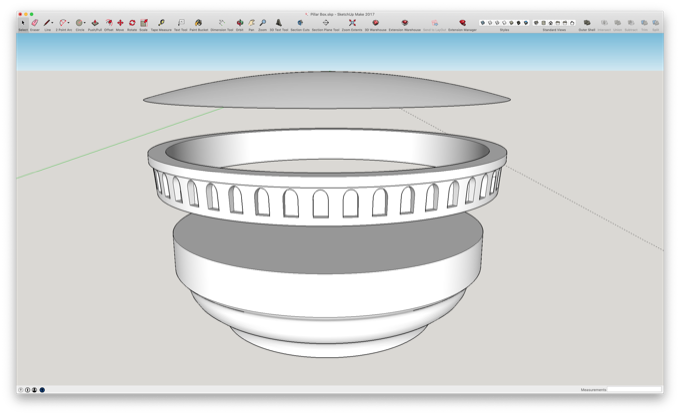Viewport: 680px width, 415px height.
Task: Expand the 2 Point Arc dropdown arrow
Action: coord(69,23)
